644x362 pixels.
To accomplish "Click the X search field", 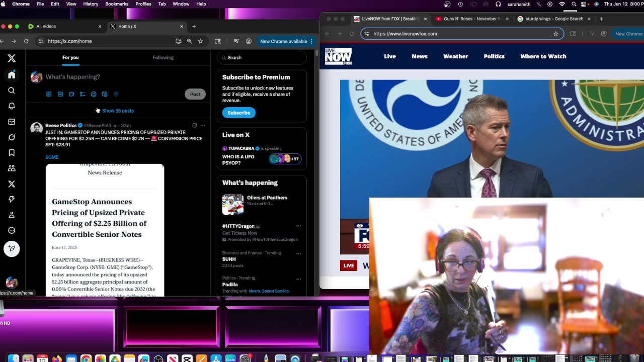I will [262, 57].
